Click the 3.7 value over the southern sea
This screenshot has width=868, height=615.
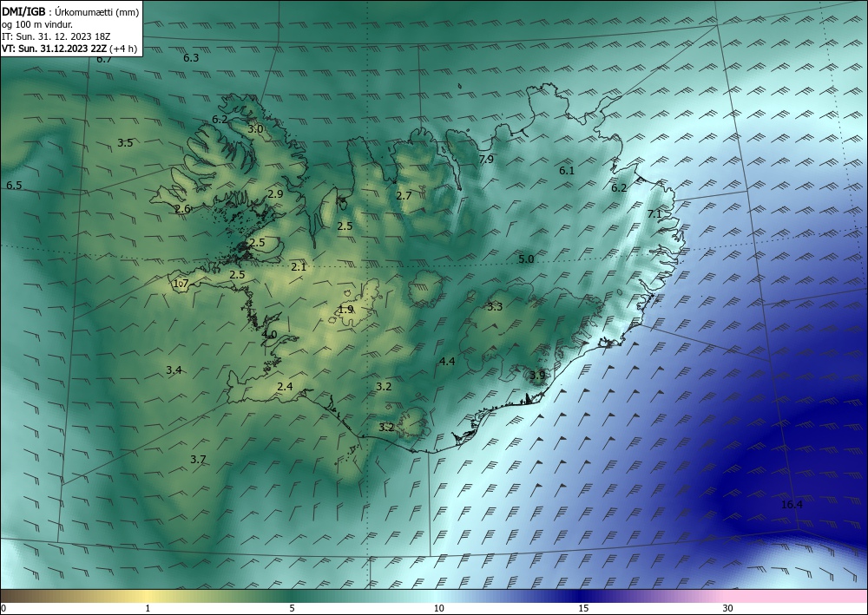pyautogui.click(x=198, y=459)
